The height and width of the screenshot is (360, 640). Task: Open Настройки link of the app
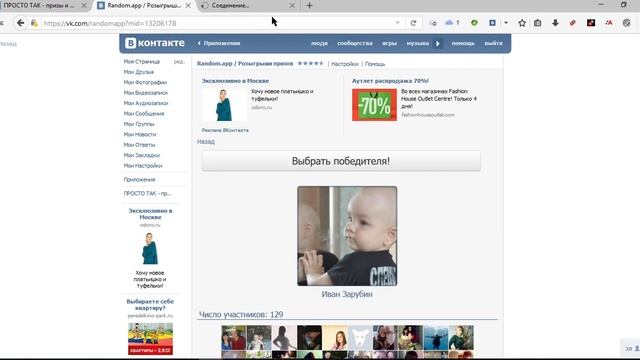pyautogui.click(x=345, y=64)
